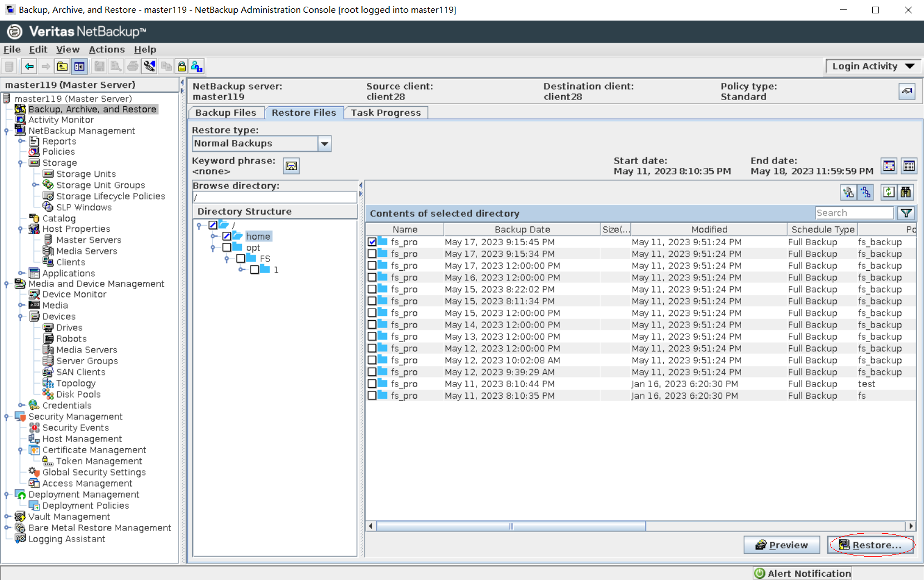924x580 pixels.
Task: Click the calendar date range icon
Action: point(889,166)
